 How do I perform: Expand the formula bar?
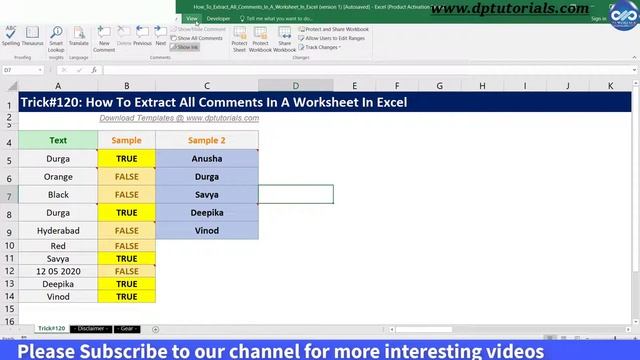pyautogui.click(x=634, y=70)
